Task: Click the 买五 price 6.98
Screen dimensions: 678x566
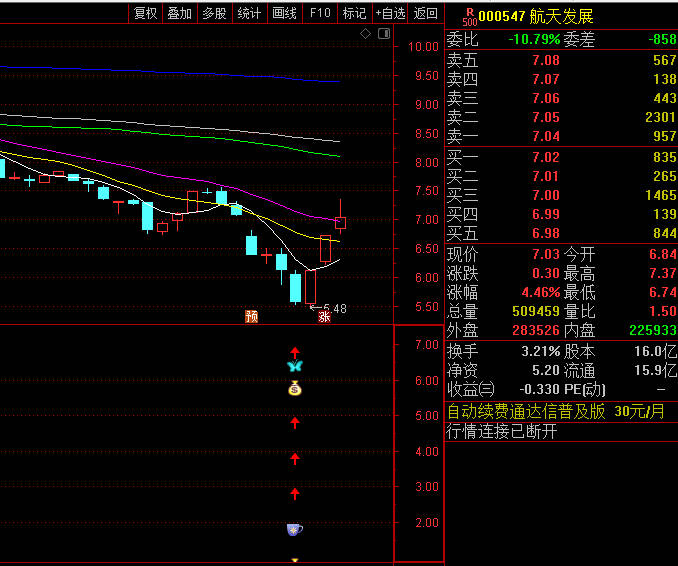Action: [x=546, y=233]
